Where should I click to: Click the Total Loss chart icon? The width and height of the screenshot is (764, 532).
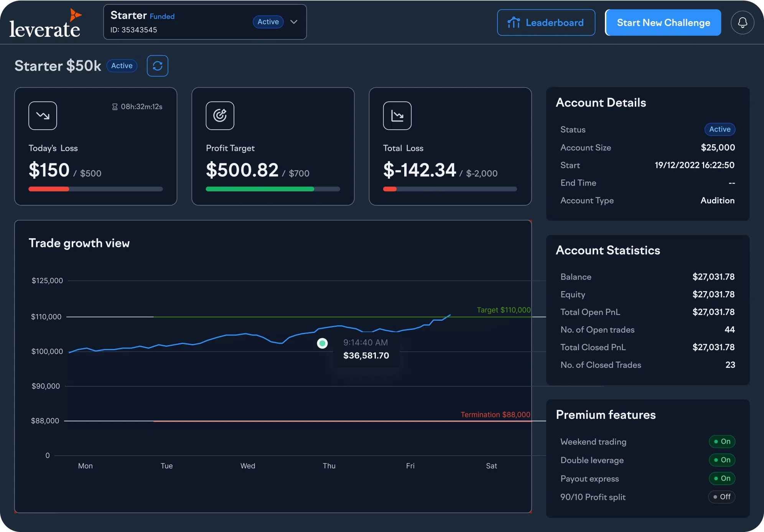[x=397, y=115]
